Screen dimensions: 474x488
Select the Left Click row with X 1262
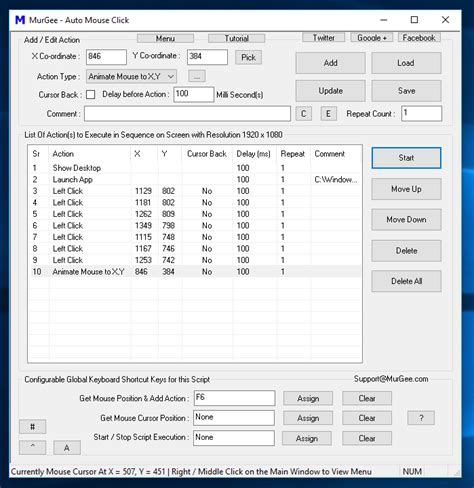(x=195, y=214)
